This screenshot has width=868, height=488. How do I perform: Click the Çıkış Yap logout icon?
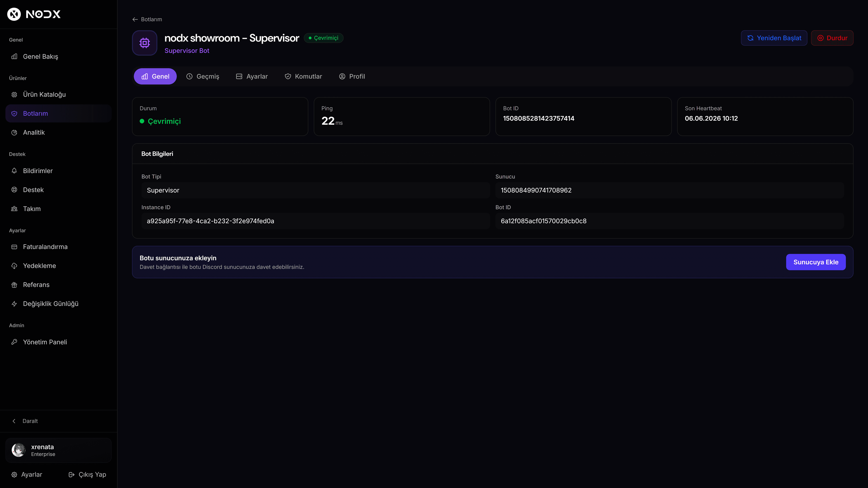[x=71, y=474]
